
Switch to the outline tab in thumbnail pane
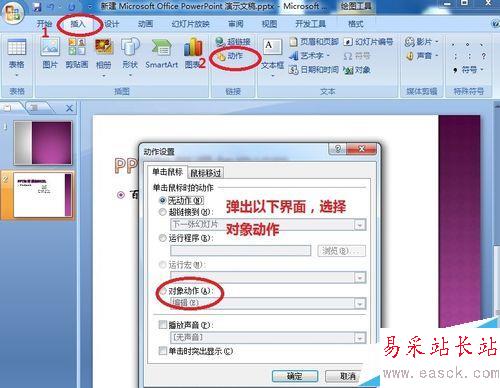pyautogui.click(x=35, y=107)
